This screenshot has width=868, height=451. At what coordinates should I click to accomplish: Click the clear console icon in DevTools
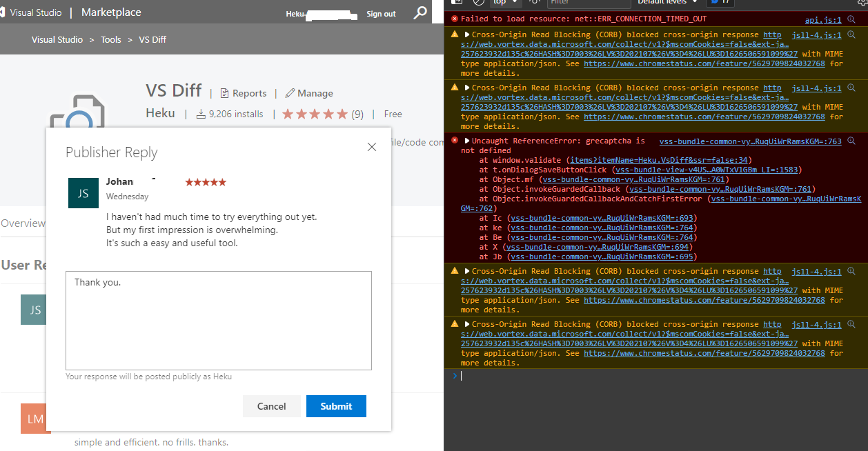point(476,3)
